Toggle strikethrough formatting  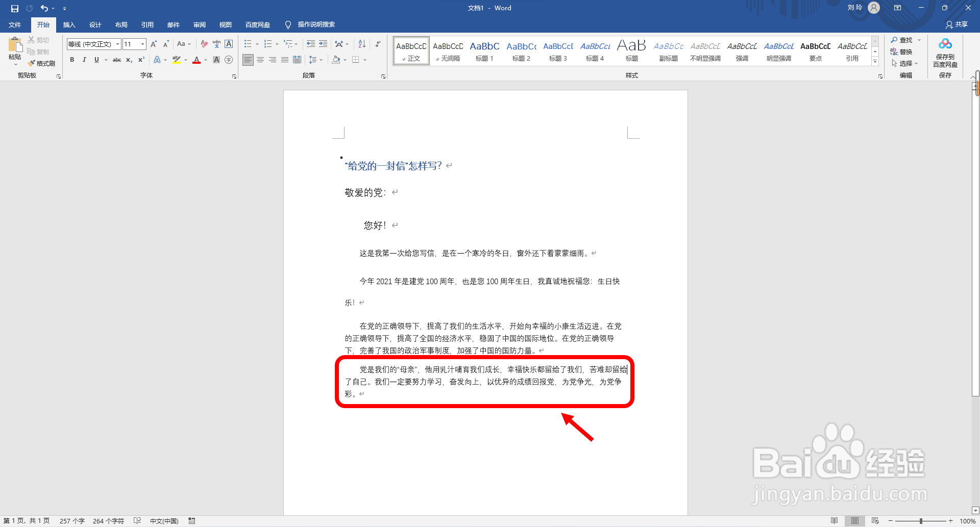117,60
